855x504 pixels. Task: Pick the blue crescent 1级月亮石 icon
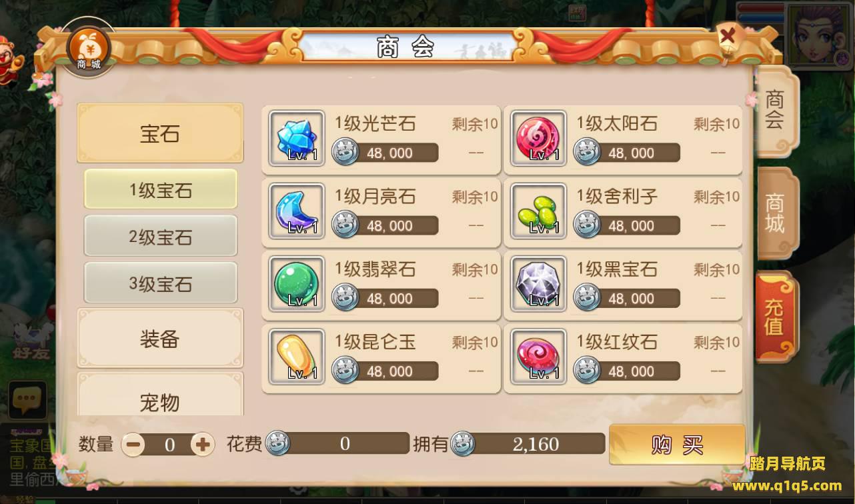pyautogui.click(x=297, y=211)
